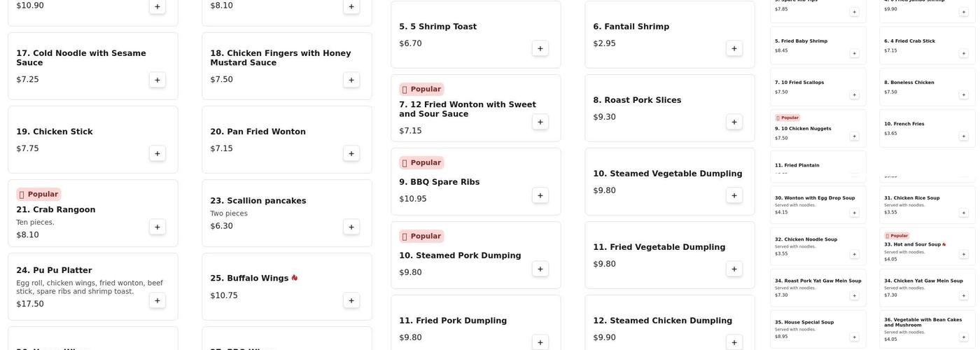Viewport: 980px width, 350px height.
Task: Add 5 Shrimp Toast to cart
Action: pos(540,48)
